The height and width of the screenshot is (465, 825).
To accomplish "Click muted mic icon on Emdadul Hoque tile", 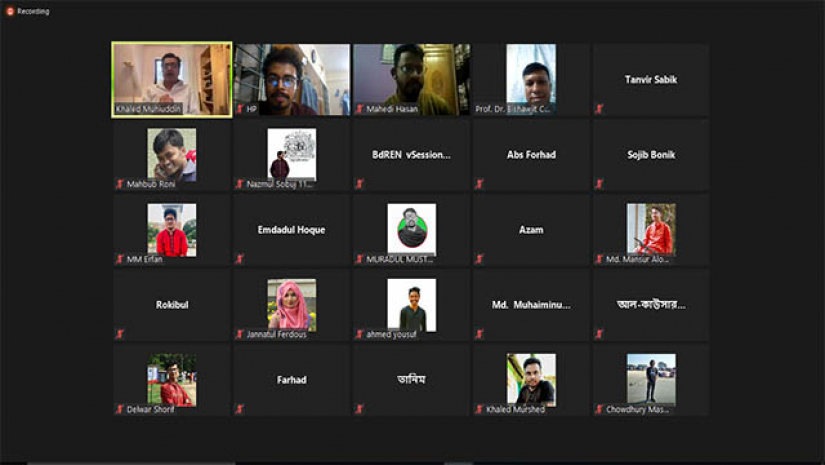I will tap(239, 259).
